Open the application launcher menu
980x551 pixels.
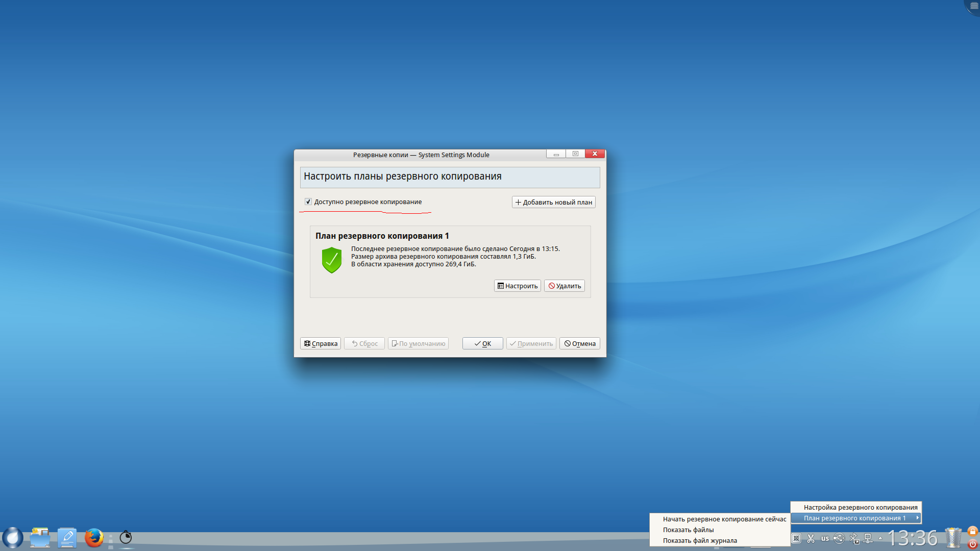point(13,538)
